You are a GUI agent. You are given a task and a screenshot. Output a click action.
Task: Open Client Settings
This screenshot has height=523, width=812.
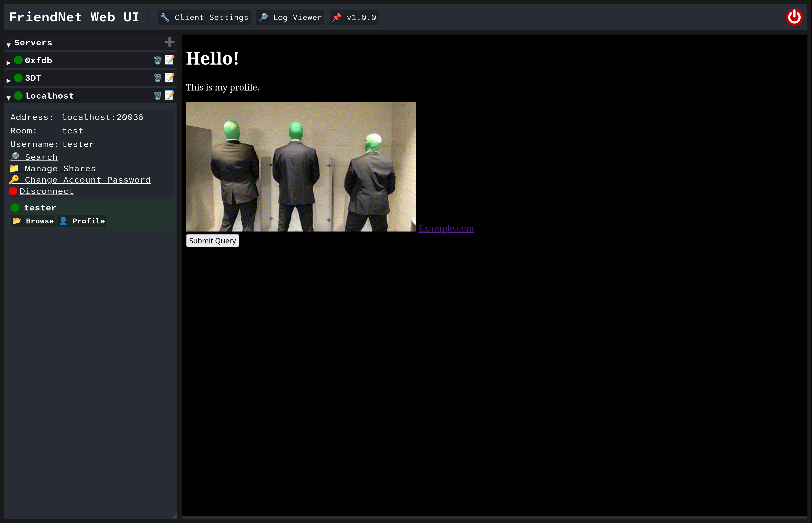(x=204, y=17)
